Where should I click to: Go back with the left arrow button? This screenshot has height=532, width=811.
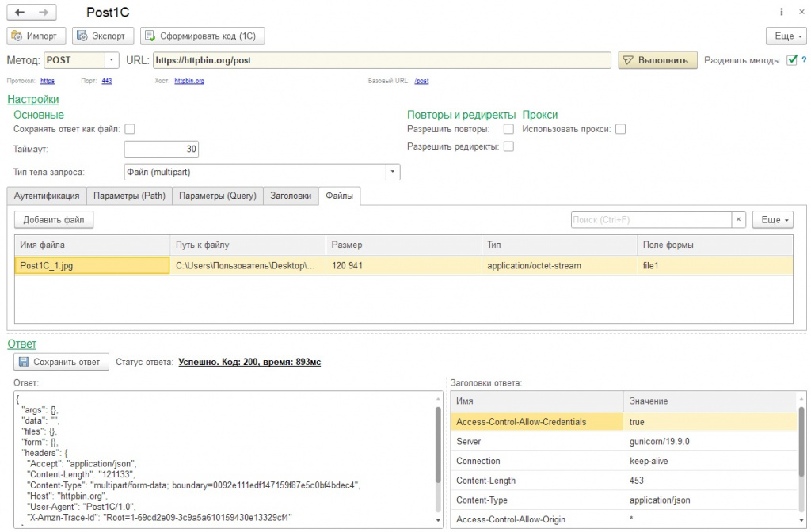pyautogui.click(x=20, y=13)
